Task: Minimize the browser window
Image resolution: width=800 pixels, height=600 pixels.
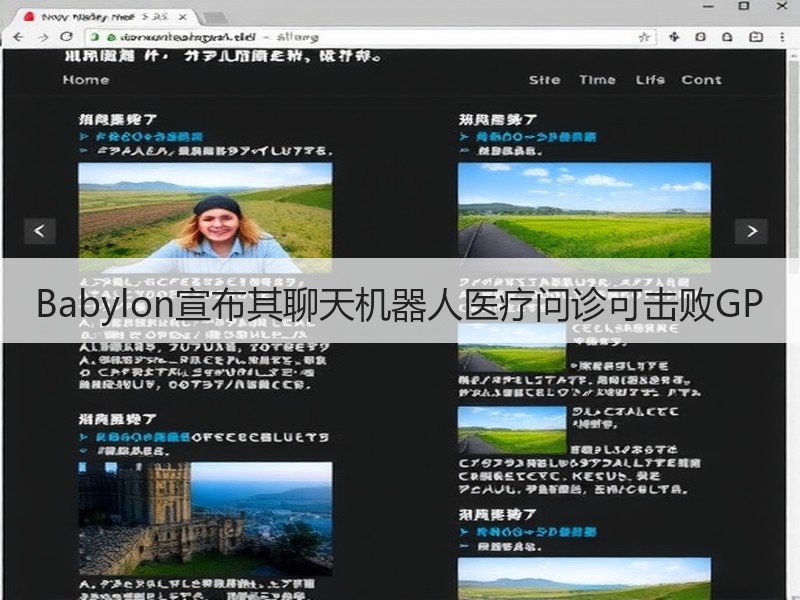Action: (x=708, y=6)
